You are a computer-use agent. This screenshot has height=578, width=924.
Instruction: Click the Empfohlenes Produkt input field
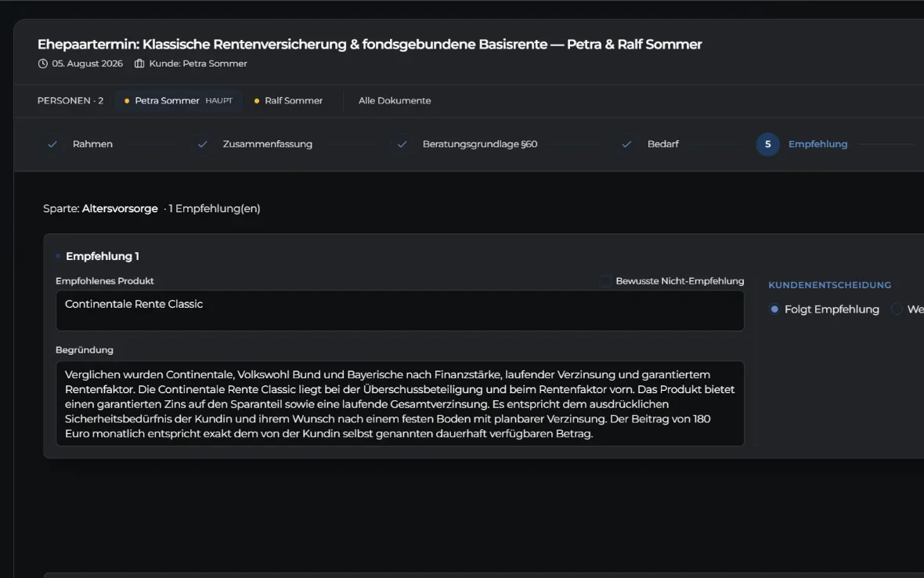(399, 310)
